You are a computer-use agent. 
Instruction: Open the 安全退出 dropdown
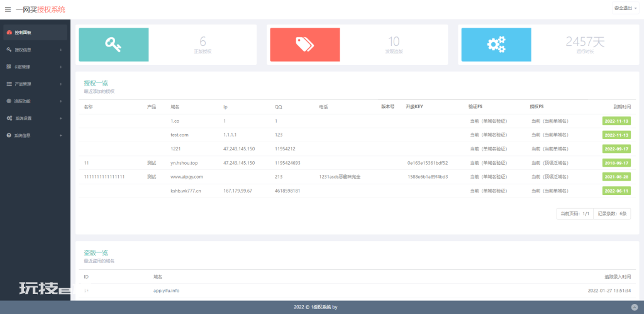pyautogui.click(x=625, y=8)
